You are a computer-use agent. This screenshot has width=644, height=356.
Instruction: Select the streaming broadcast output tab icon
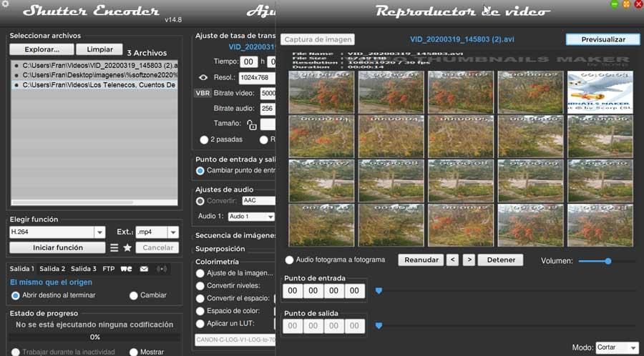pos(162,269)
